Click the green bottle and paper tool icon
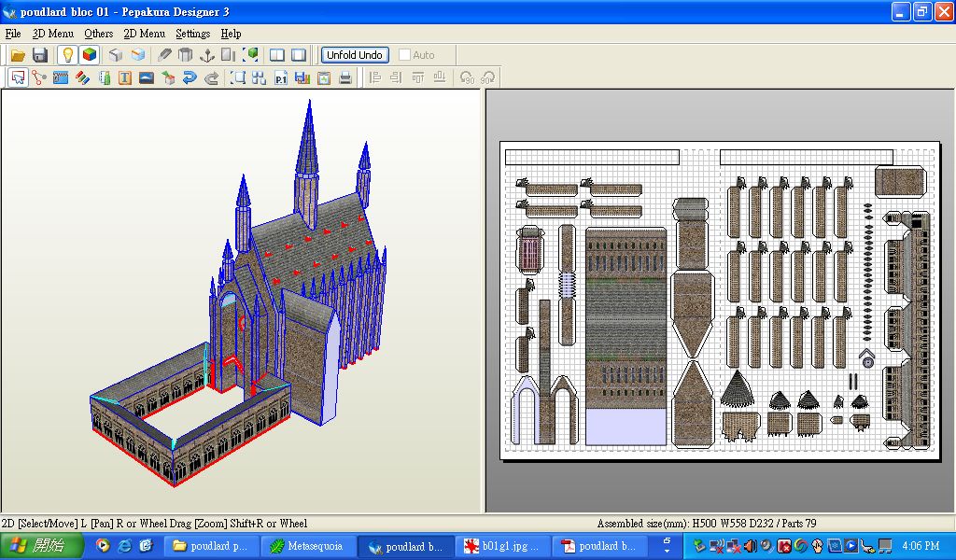Viewport: 956px width, 560px height. pyautogui.click(x=105, y=78)
